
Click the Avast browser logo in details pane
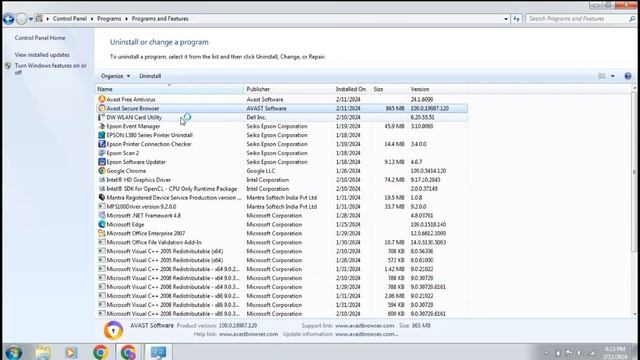(113, 330)
